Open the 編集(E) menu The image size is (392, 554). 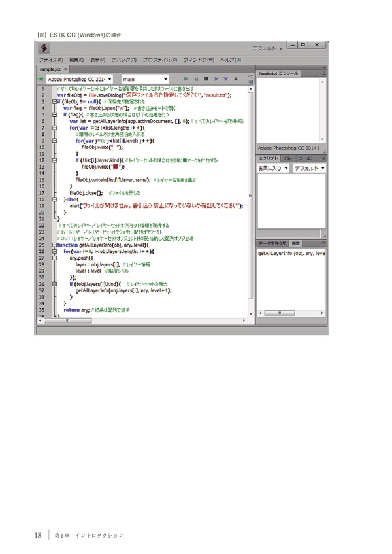[76, 60]
